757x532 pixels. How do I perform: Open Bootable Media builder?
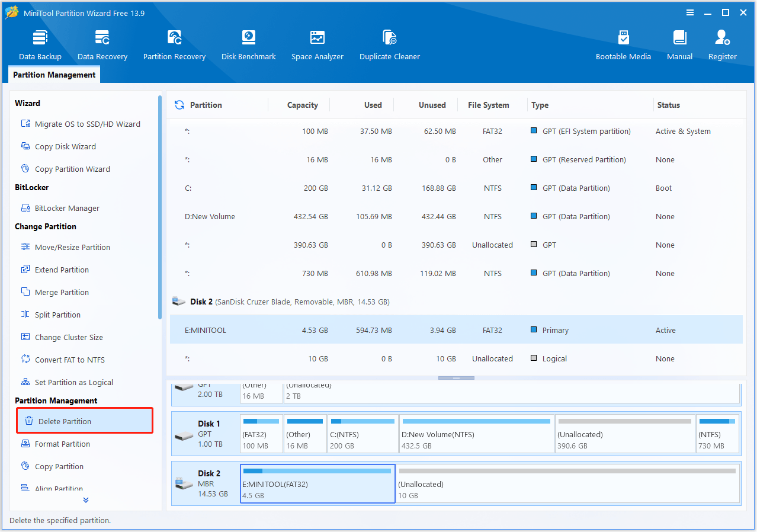[x=623, y=45]
